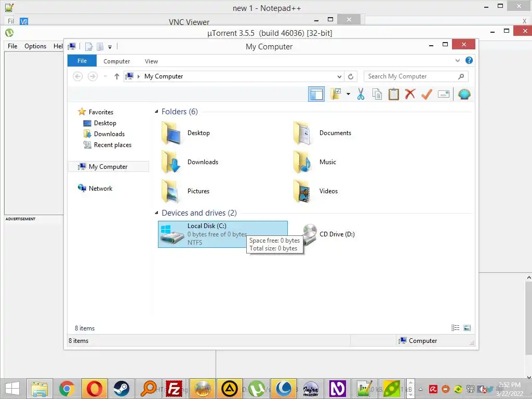The width and height of the screenshot is (532, 399).
Task: Select the Desktop folder icon
Action: [x=171, y=133]
